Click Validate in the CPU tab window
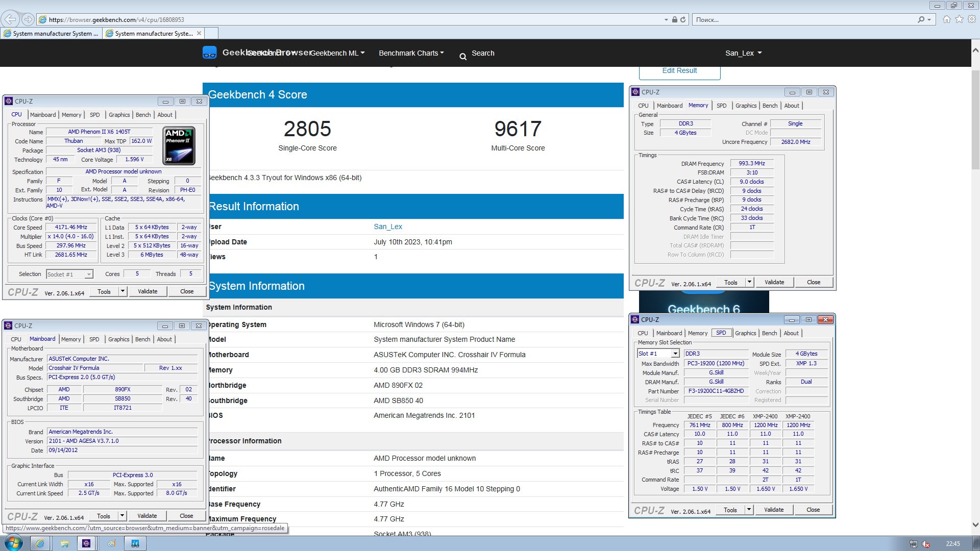The image size is (980, 551). pyautogui.click(x=148, y=291)
